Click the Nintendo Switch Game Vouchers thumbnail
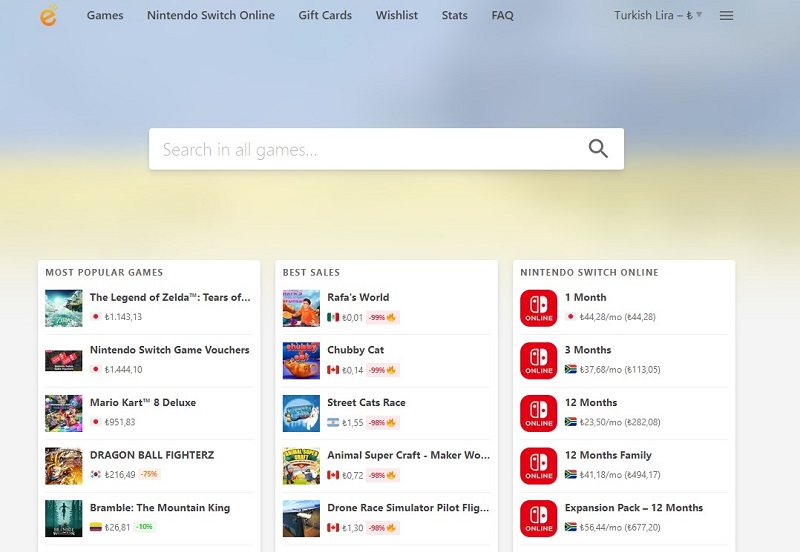Screen dimensions: 800x552 (x=64, y=361)
